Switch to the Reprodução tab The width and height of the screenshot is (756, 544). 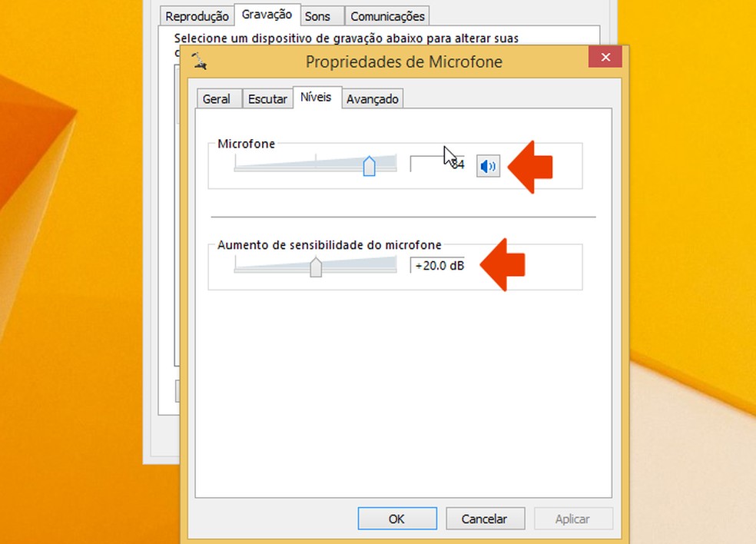197,16
